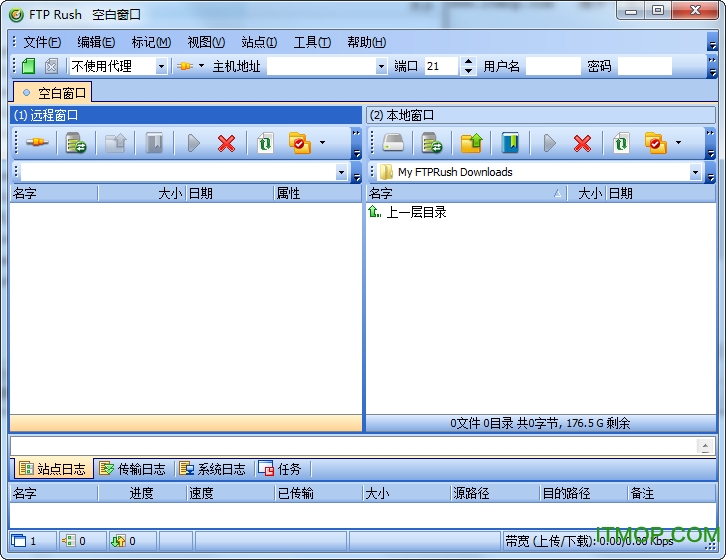Screen dimensions: 726x560
Task: Click the log pane scroll up arrow
Action: [705, 447]
